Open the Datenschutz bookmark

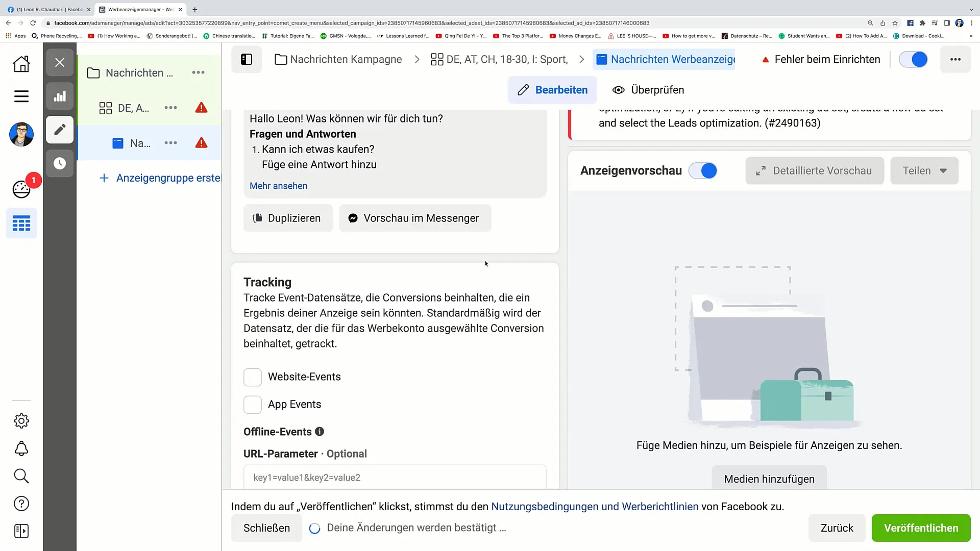(747, 36)
